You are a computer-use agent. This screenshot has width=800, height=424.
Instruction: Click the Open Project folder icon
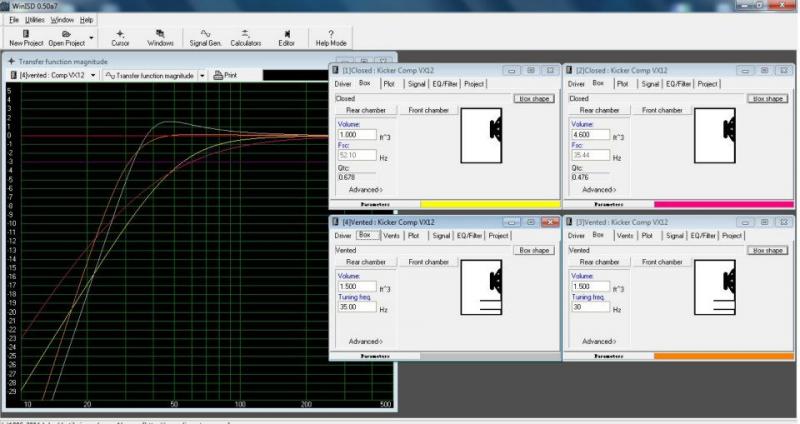click(x=66, y=33)
